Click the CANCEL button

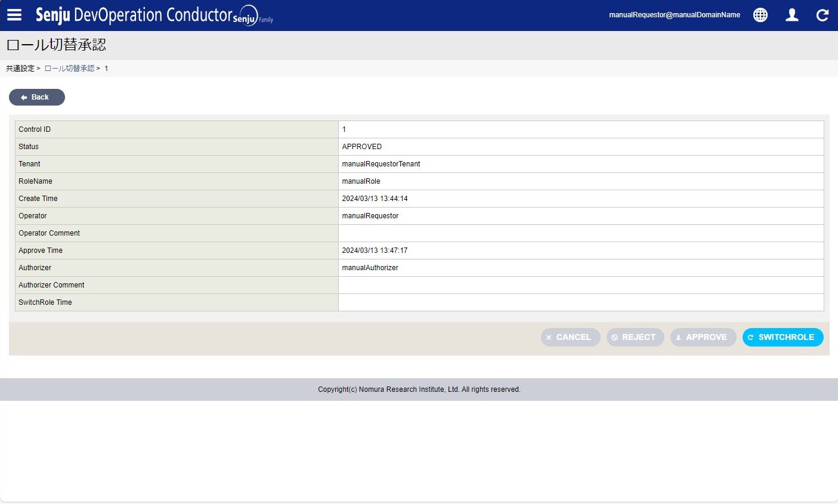[571, 337]
